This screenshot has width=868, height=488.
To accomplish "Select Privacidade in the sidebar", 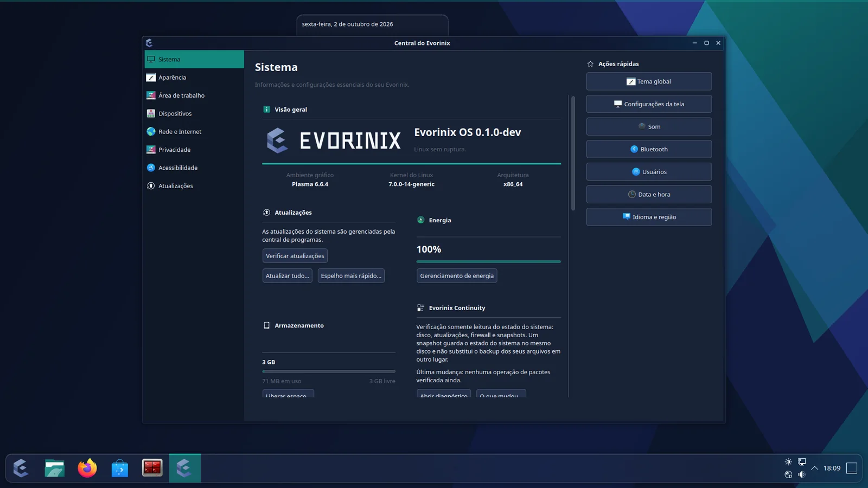I will click(x=194, y=150).
